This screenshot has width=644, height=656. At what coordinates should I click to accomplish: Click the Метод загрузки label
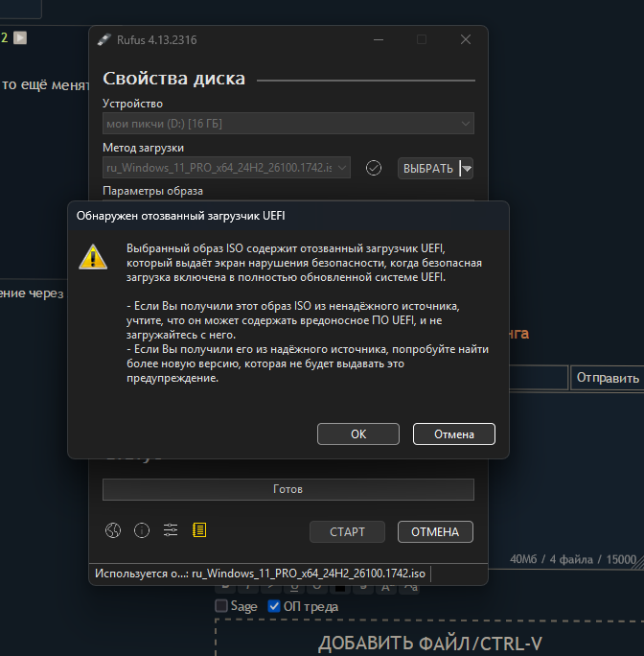click(143, 148)
